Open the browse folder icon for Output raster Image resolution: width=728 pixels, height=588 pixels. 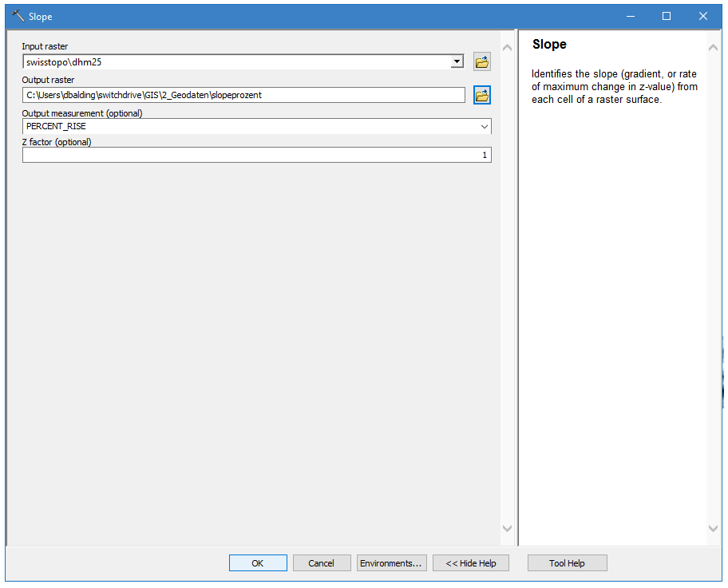coord(481,96)
